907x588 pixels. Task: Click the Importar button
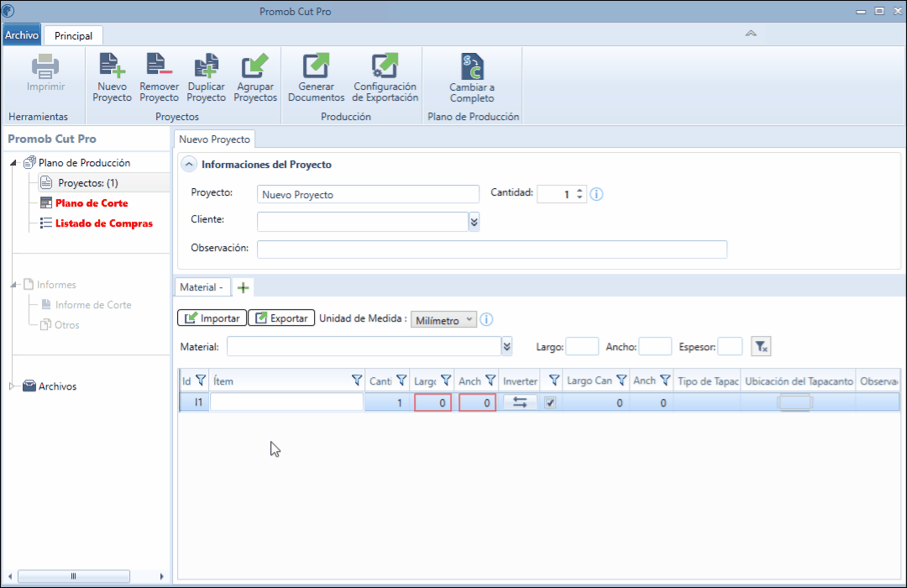click(x=212, y=318)
